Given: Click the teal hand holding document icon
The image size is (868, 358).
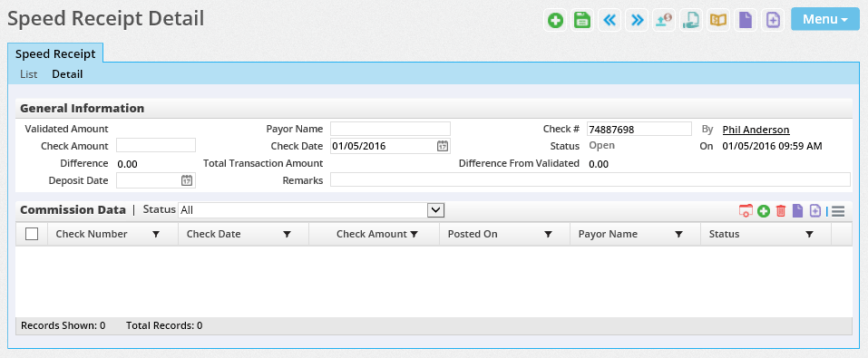Looking at the screenshot, I should click(691, 21).
